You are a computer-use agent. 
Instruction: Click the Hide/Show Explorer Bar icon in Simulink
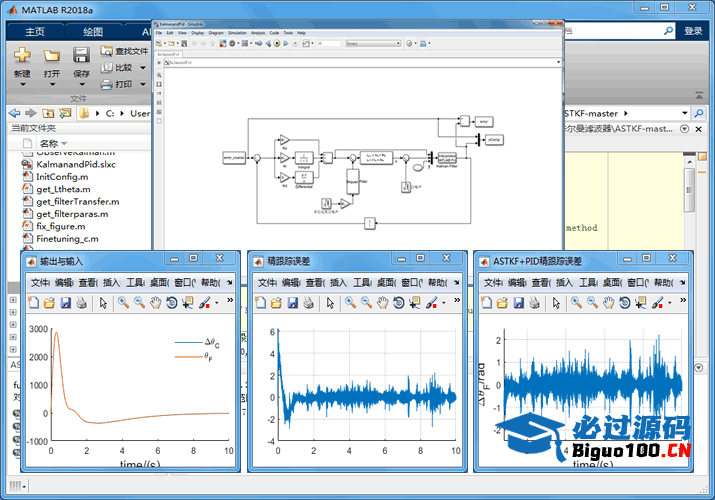click(159, 63)
